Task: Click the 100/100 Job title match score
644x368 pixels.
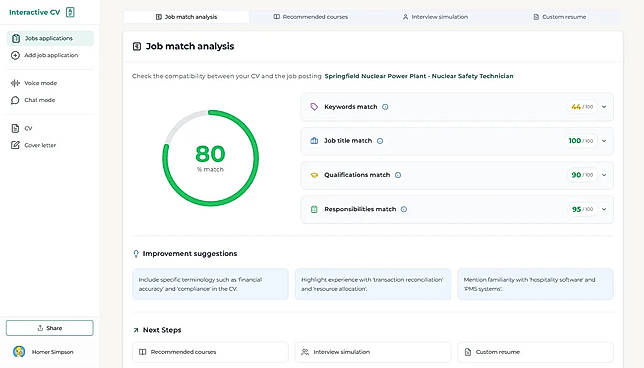Action: 581,141
